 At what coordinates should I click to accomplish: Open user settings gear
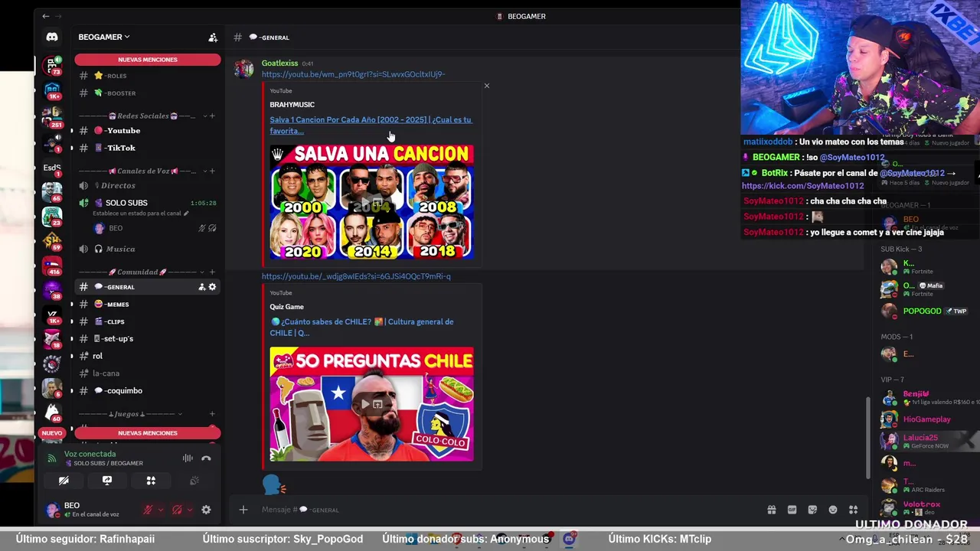[x=206, y=510]
